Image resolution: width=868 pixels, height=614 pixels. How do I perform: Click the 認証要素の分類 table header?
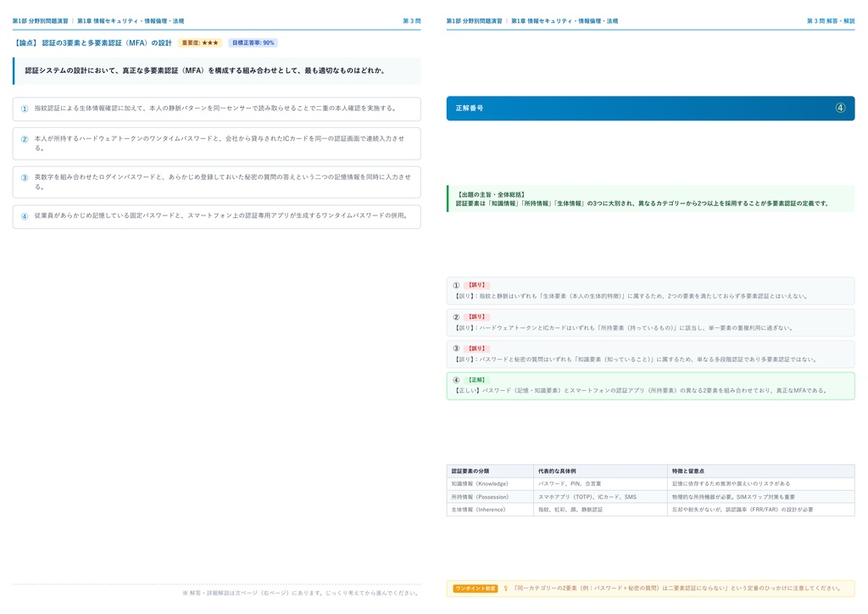point(490,472)
